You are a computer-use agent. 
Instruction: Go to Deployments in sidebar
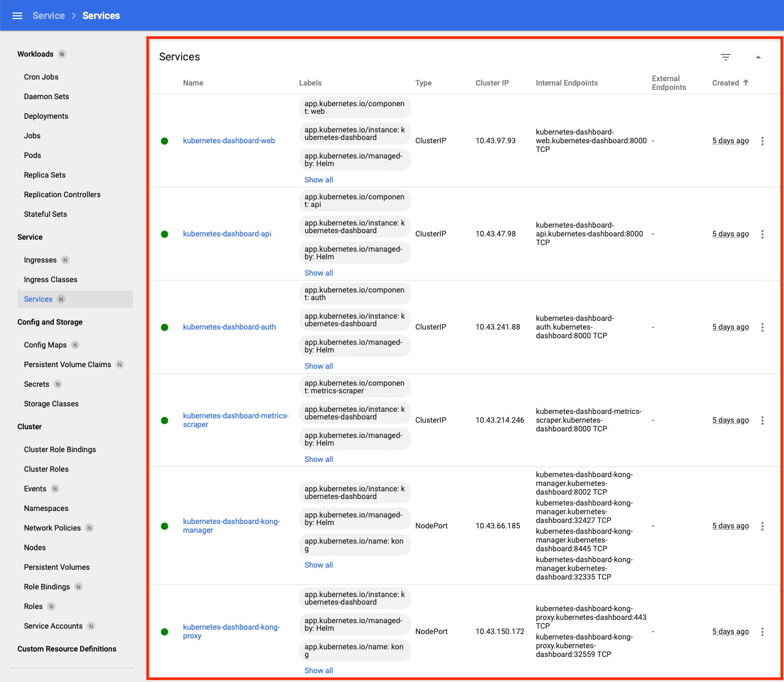(46, 116)
